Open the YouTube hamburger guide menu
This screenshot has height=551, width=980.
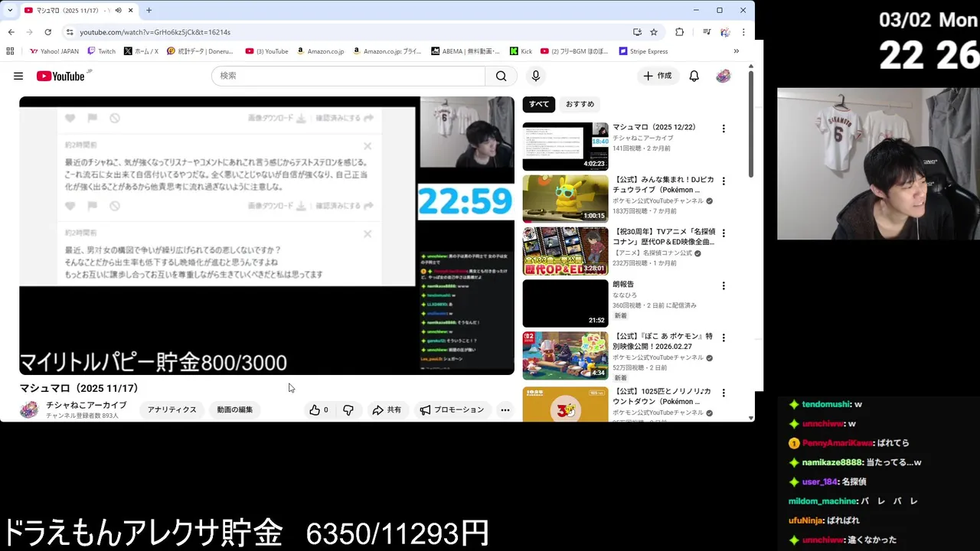pyautogui.click(x=18, y=76)
